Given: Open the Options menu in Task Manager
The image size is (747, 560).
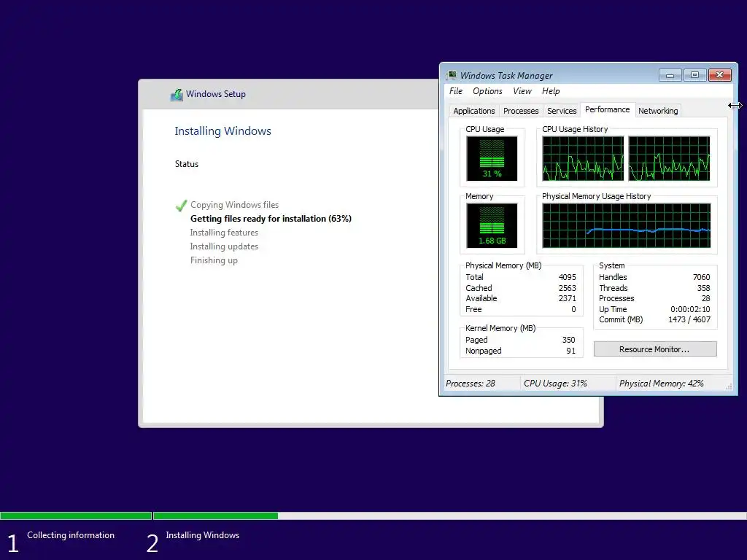Looking at the screenshot, I should point(487,91).
